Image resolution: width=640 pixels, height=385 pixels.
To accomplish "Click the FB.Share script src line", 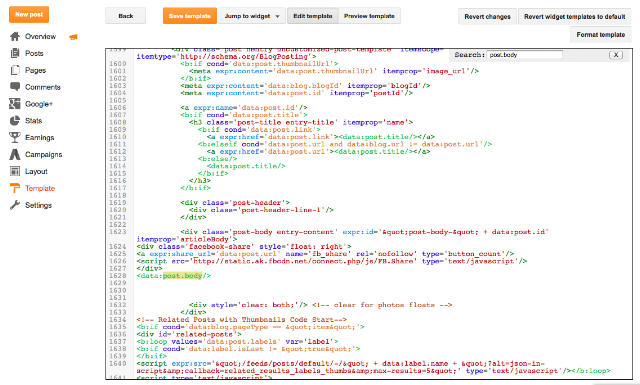I will click(332, 261).
